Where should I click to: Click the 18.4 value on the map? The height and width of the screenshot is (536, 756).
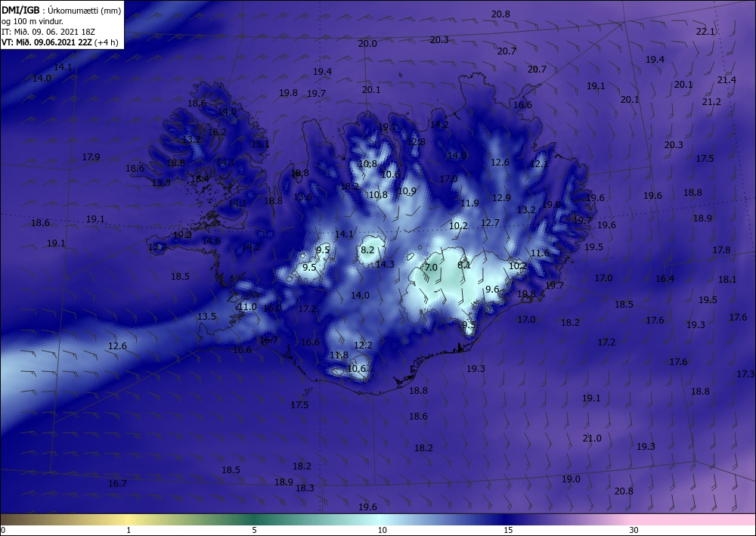pyautogui.click(x=200, y=179)
